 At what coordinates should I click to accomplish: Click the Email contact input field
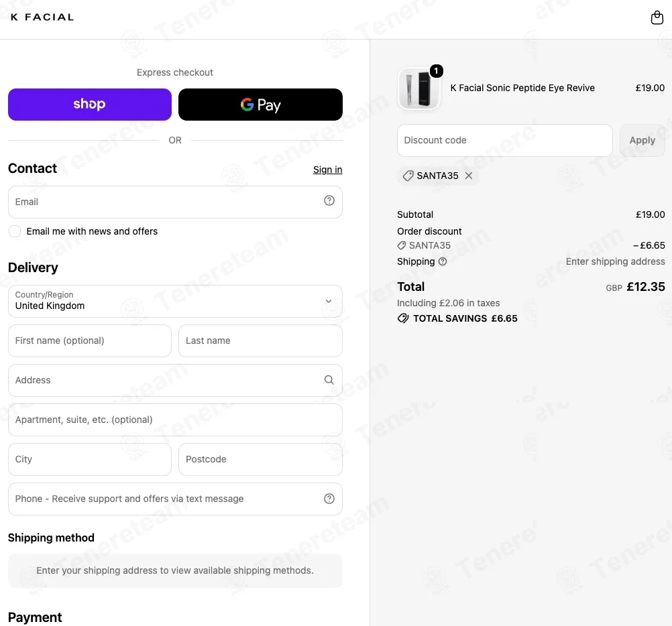coord(175,202)
